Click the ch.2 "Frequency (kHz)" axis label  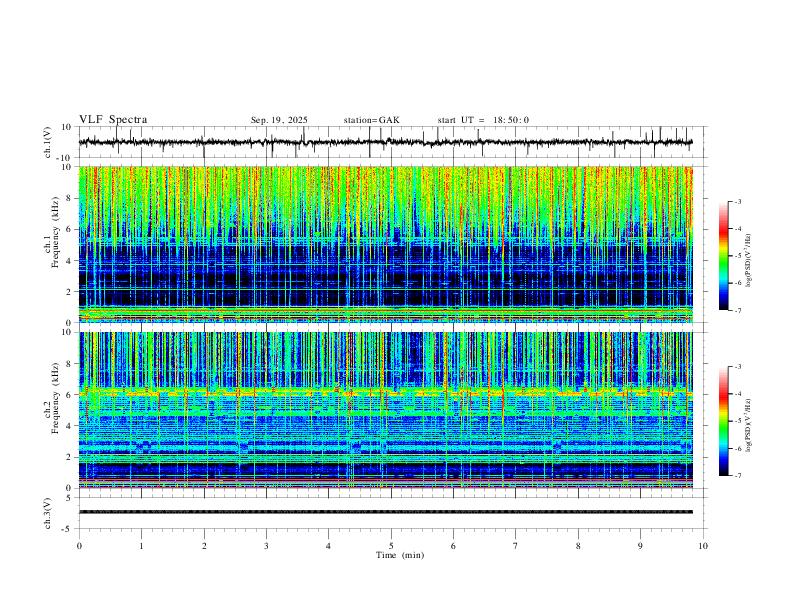click(x=55, y=398)
